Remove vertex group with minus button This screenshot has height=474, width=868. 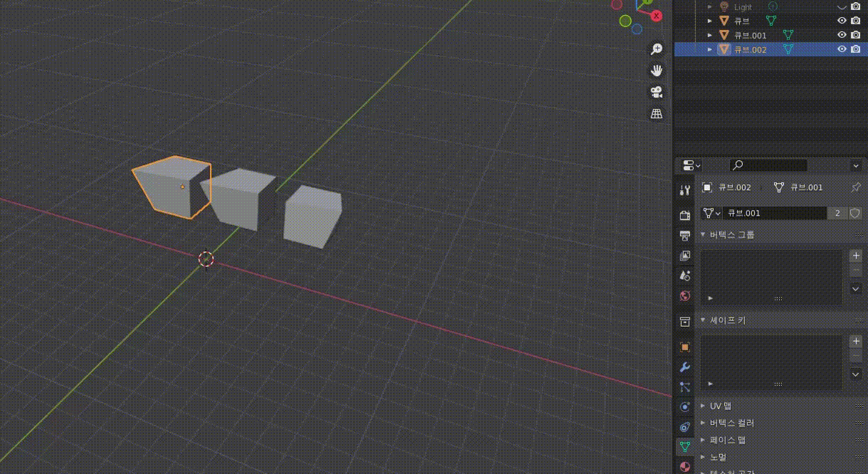point(856,270)
